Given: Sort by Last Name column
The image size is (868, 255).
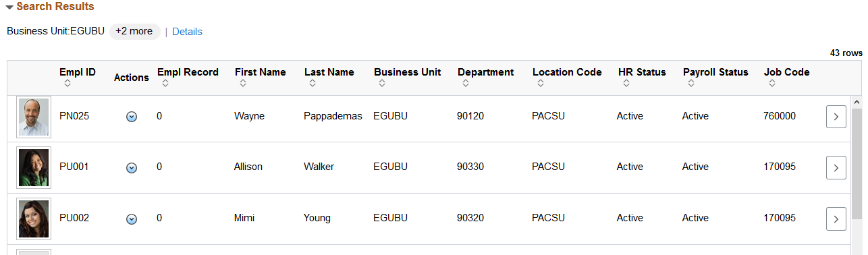Looking at the screenshot, I should tap(312, 84).
